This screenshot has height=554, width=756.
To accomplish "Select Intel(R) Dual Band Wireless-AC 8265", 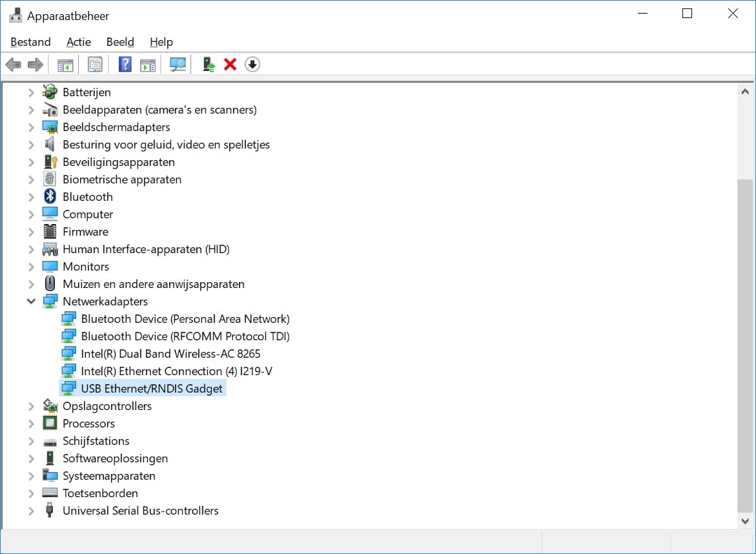I will (170, 353).
